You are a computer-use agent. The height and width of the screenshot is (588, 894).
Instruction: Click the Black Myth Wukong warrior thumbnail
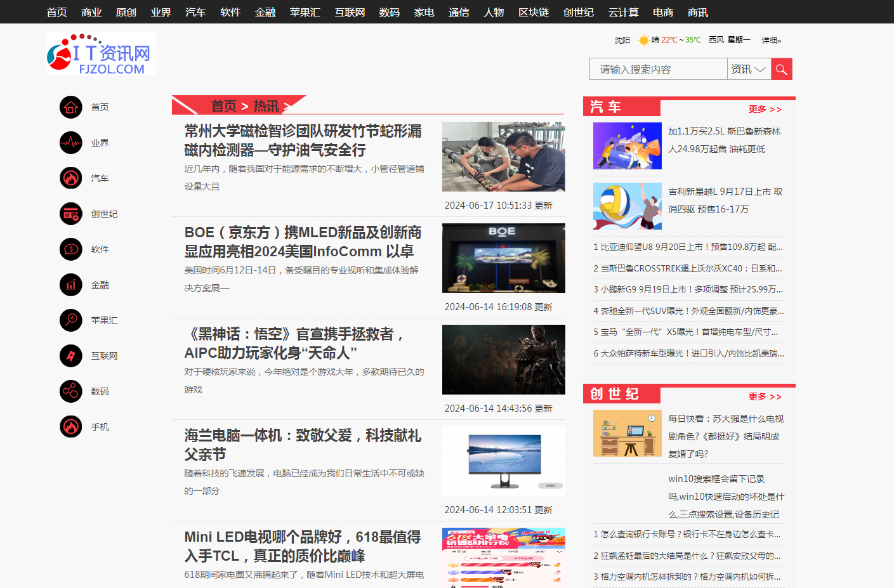pyautogui.click(x=504, y=360)
